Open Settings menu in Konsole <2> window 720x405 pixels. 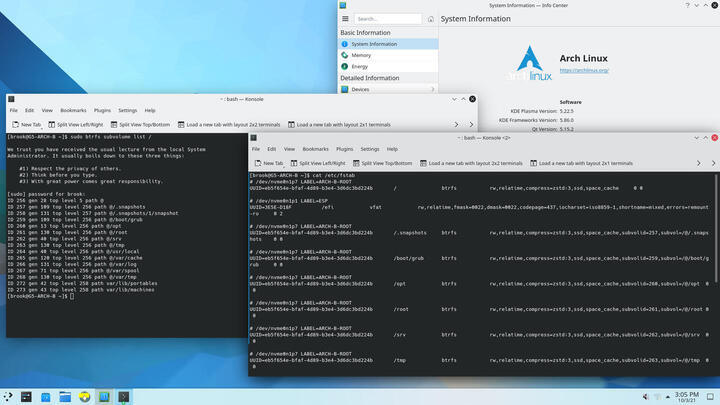point(370,149)
